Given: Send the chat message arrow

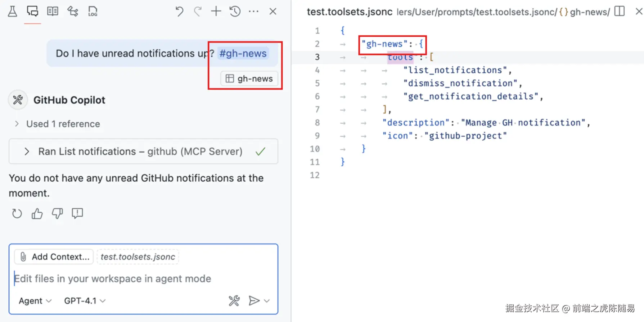Looking at the screenshot, I should pos(254,300).
